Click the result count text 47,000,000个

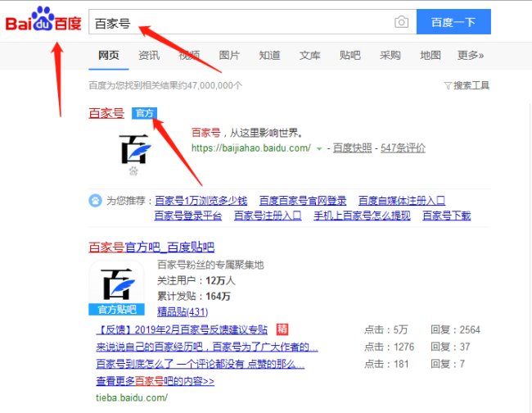[x=214, y=85]
